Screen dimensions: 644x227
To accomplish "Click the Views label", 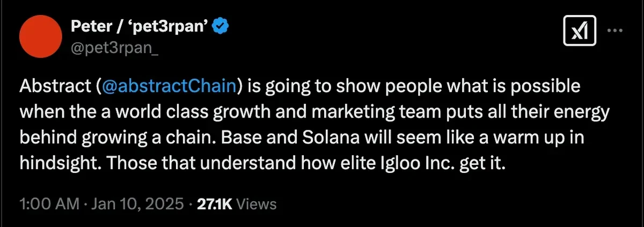I will [x=257, y=204].
